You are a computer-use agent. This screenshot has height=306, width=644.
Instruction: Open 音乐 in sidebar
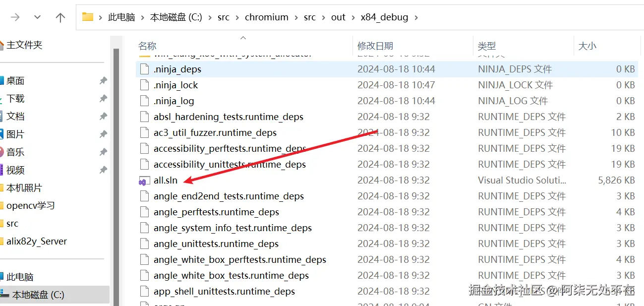click(15, 152)
